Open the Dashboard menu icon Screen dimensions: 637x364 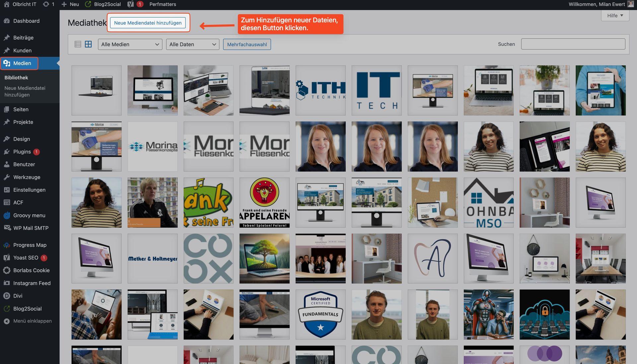[7, 21]
